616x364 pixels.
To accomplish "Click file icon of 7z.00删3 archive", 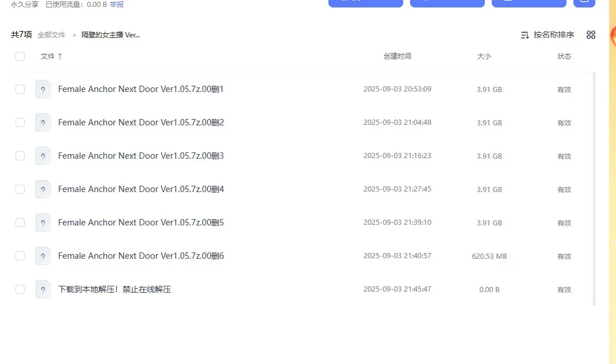I will pos(43,156).
